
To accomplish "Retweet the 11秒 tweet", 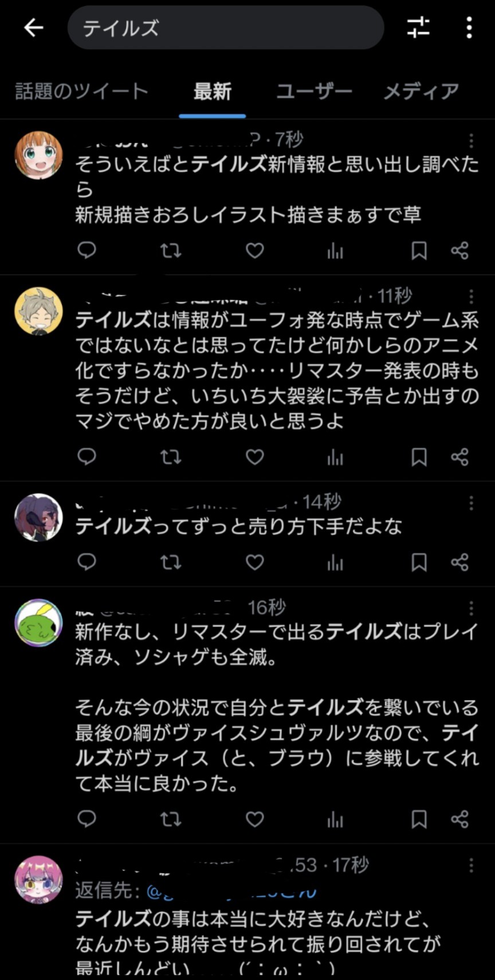I will tap(171, 457).
